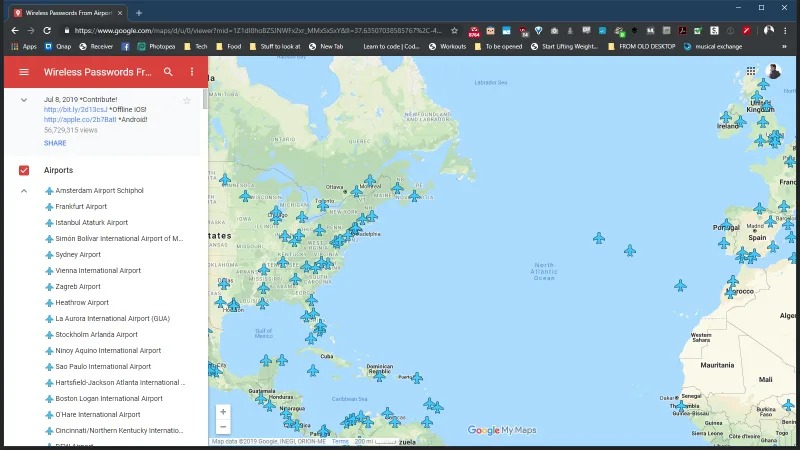Select Heathrow Airport in the list
This screenshot has height=450, width=800.
coord(82,303)
